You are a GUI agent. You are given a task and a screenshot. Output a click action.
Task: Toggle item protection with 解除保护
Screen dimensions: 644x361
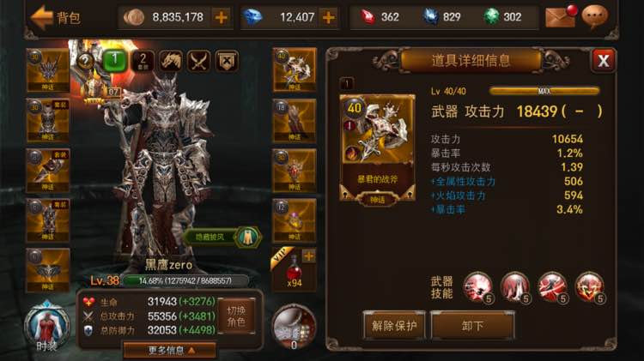point(394,326)
